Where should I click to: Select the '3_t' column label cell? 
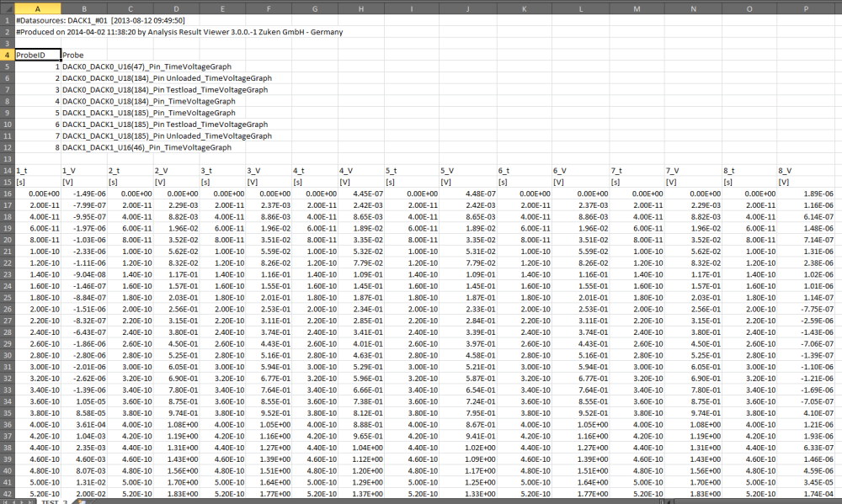(x=222, y=171)
